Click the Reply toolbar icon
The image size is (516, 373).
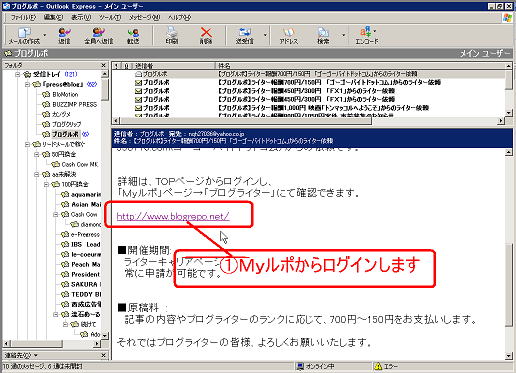click(64, 35)
